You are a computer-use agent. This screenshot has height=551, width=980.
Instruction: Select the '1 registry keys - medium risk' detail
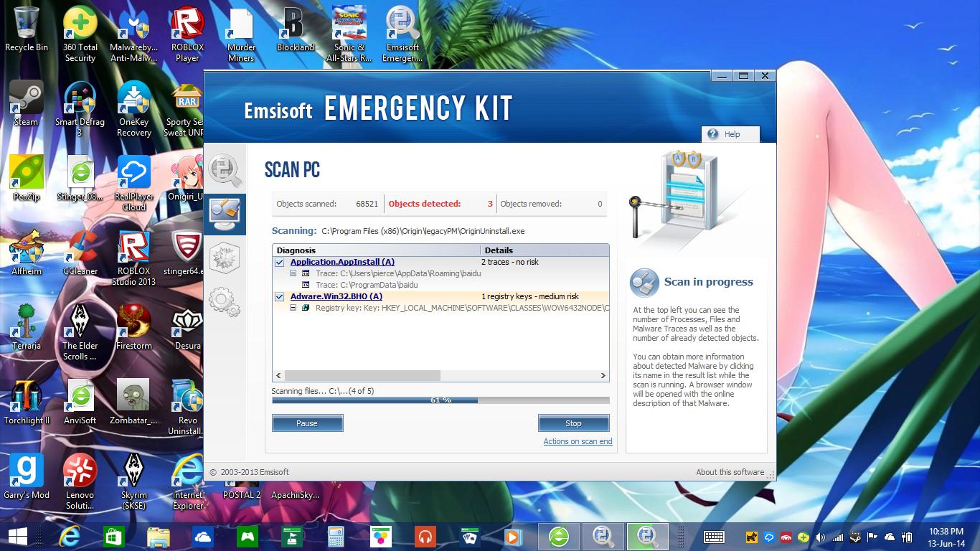pyautogui.click(x=530, y=297)
